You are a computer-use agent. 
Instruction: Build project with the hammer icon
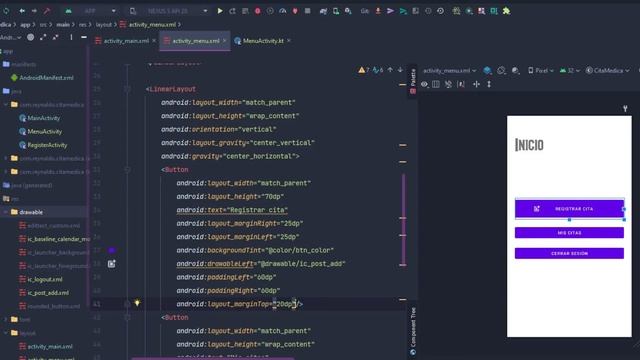[x=47, y=11]
